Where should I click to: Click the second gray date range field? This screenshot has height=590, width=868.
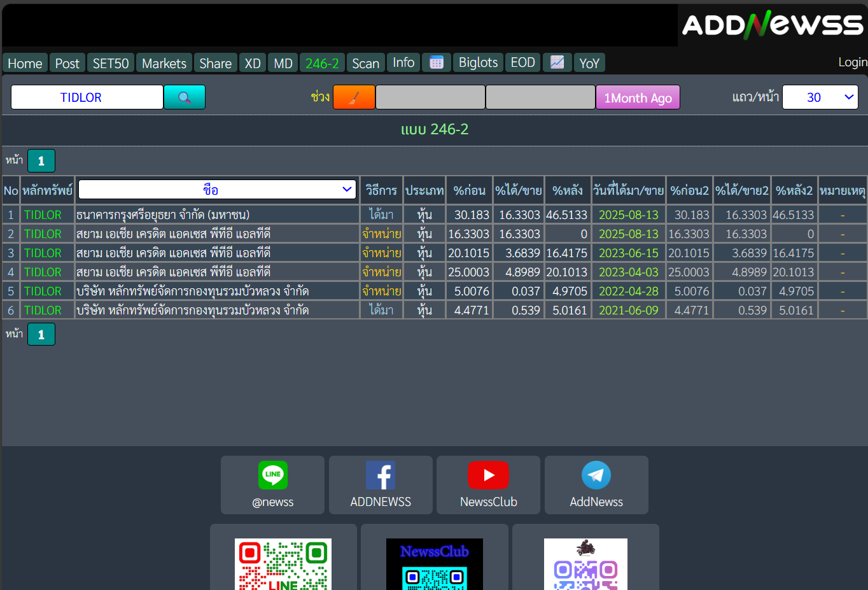pos(540,97)
